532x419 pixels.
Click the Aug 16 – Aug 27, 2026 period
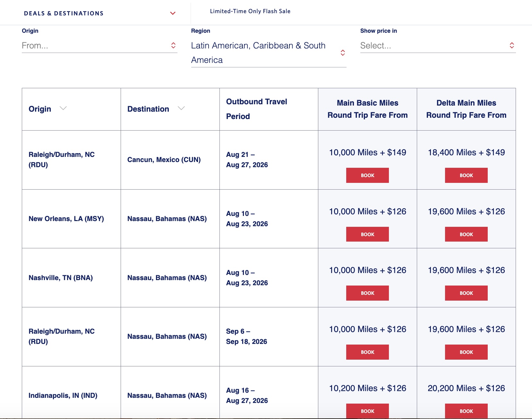click(x=247, y=396)
